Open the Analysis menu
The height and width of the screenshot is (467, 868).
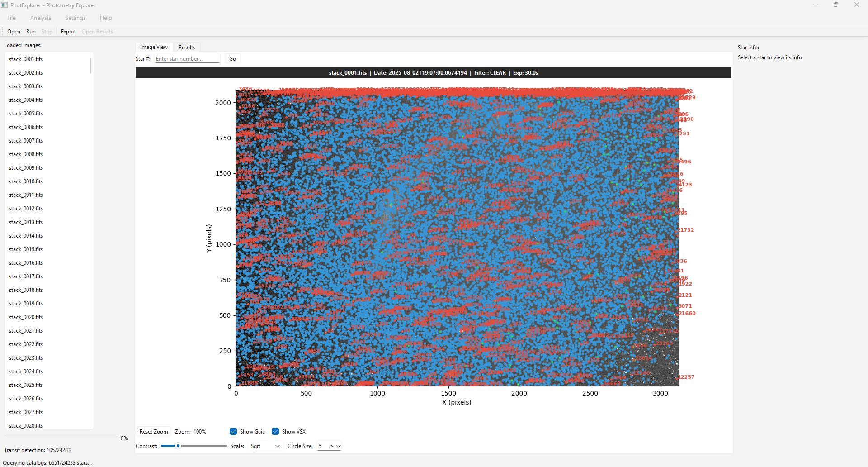pos(41,18)
